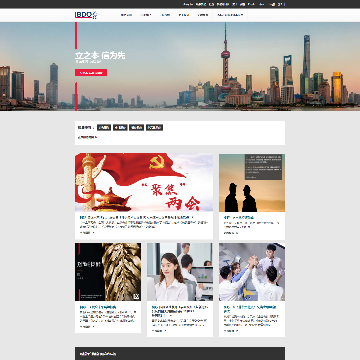
Task: Click the headline under the high-five image
Action: [x=250, y=309]
